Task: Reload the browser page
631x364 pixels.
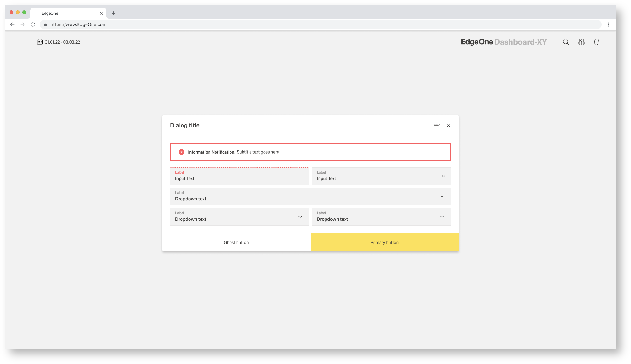Action: pos(33,24)
